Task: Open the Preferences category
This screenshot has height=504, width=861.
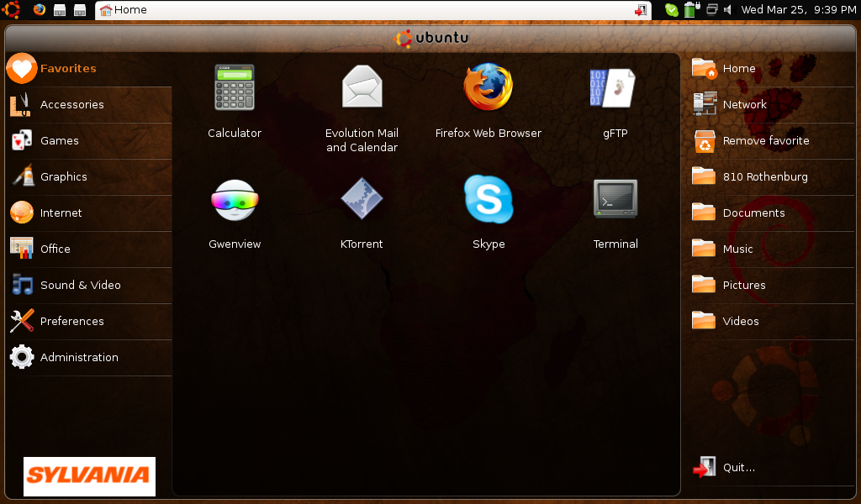Action: (x=89, y=322)
